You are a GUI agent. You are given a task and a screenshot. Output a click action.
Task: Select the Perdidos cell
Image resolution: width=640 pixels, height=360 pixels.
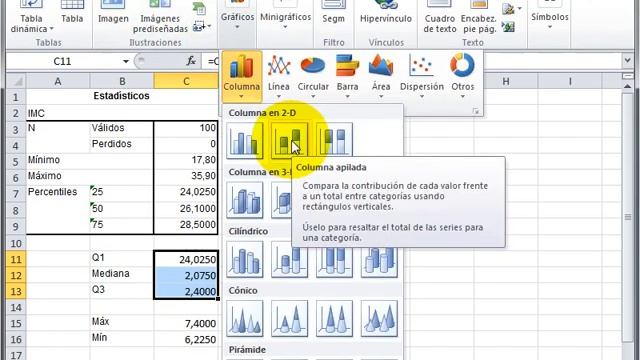click(122, 144)
